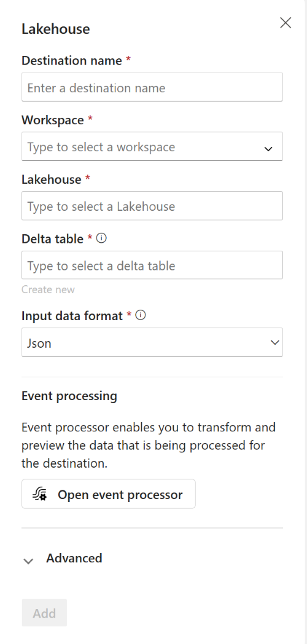
Task: Click the Create new link
Action: pos(48,289)
